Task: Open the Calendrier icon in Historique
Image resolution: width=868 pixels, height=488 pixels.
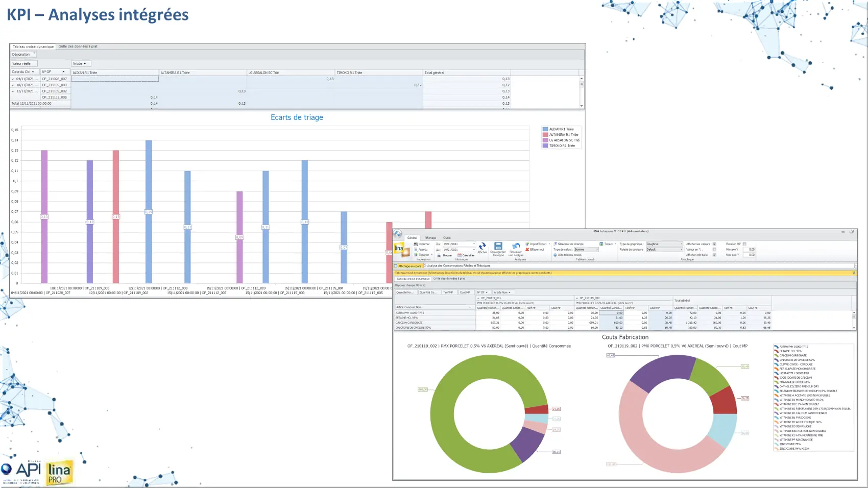Action: tap(460, 255)
